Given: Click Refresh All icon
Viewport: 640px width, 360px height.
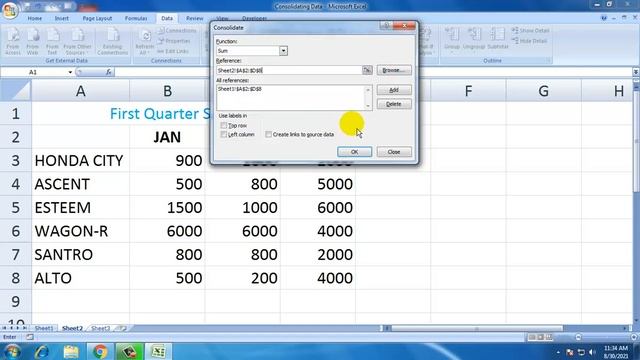Looking at the screenshot, I should [144, 41].
